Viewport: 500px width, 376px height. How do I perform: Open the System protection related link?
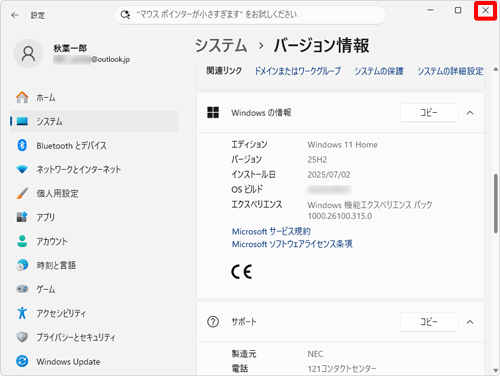[379, 71]
